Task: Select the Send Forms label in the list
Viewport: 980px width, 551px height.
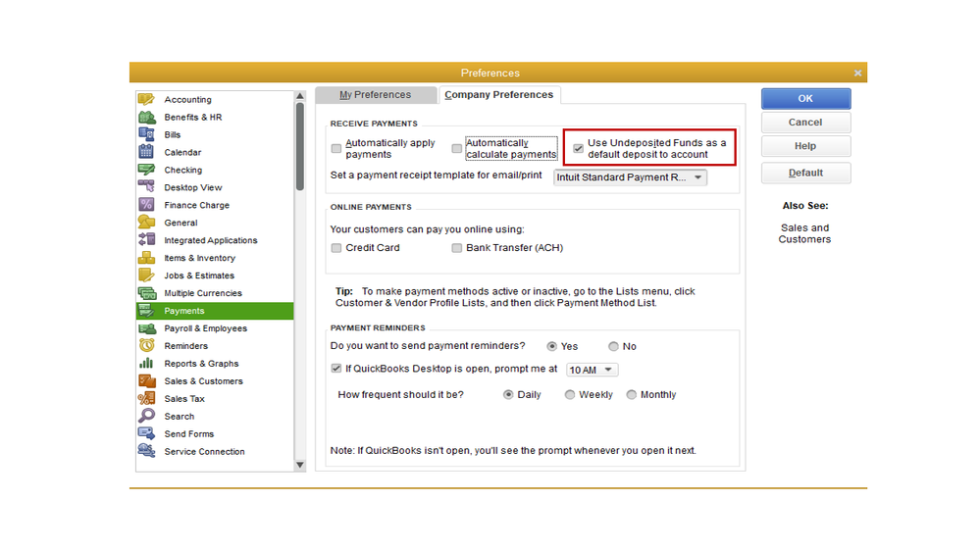Action: [188, 433]
